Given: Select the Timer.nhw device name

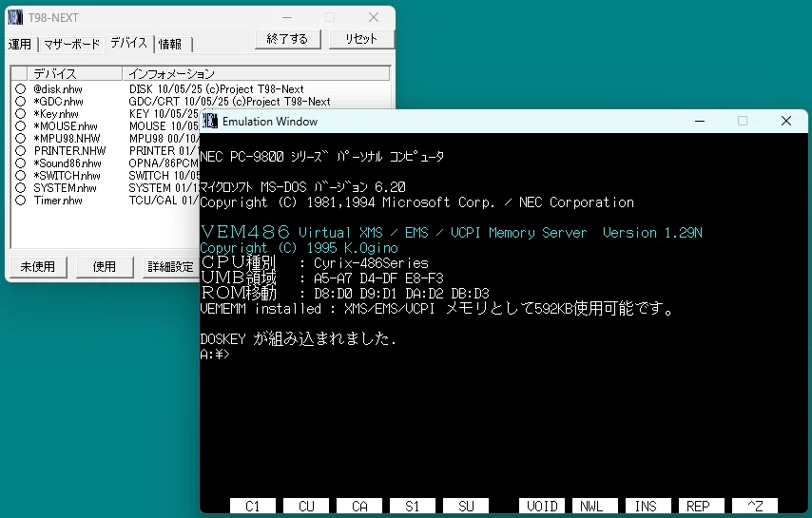Looking at the screenshot, I should (x=58, y=201).
